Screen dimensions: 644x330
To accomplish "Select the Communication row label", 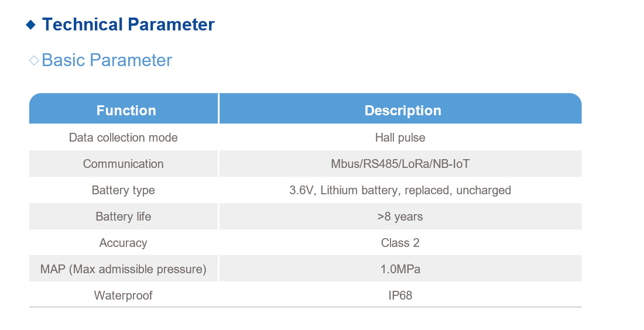I will click(123, 164).
